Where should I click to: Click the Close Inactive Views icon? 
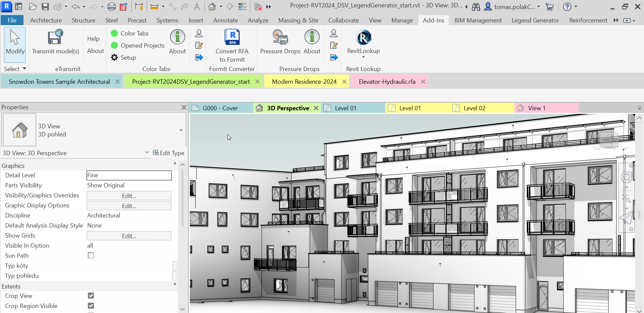(258, 7)
